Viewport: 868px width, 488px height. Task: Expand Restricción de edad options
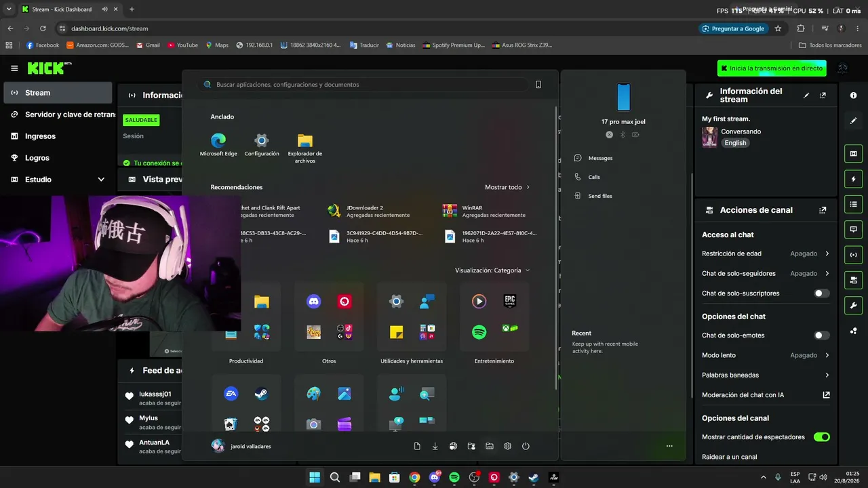pyautogui.click(x=766, y=253)
